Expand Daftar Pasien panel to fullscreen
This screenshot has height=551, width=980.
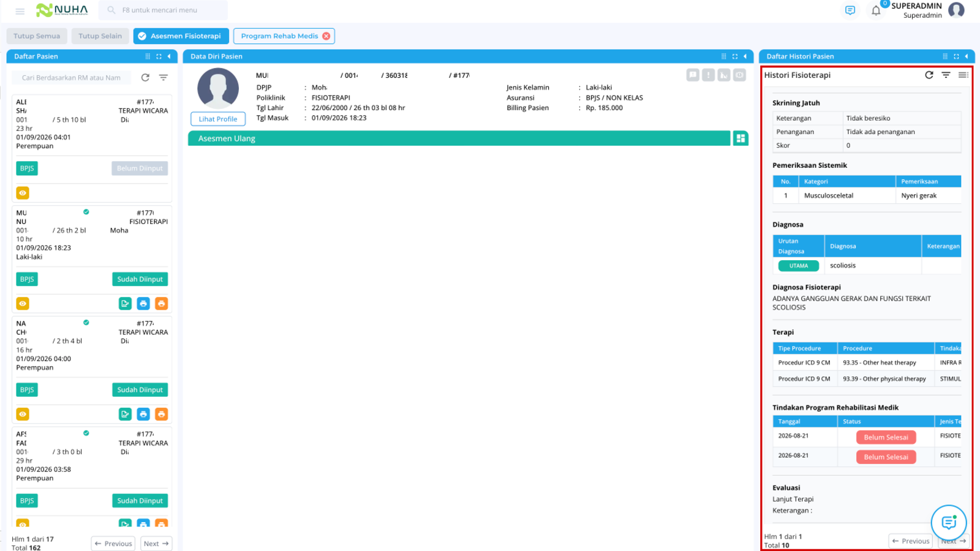click(x=159, y=56)
